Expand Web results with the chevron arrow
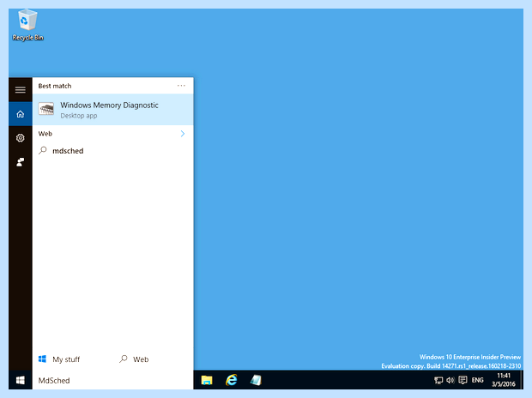532x398 pixels. click(183, 134)
